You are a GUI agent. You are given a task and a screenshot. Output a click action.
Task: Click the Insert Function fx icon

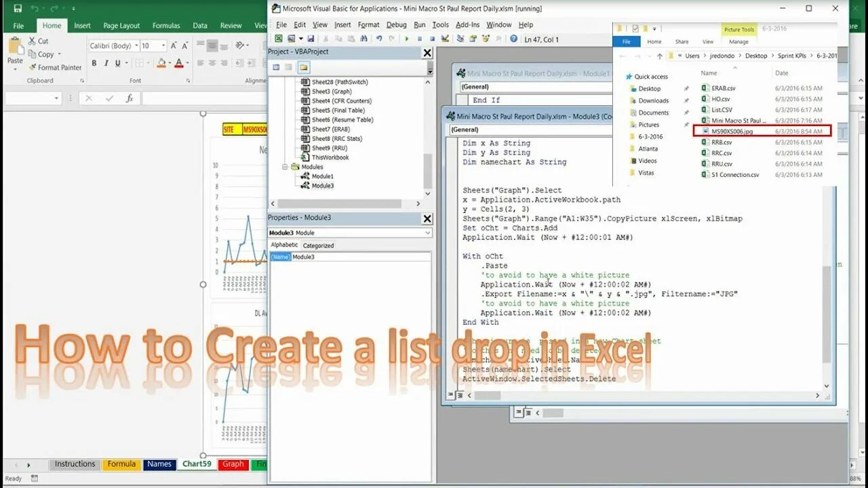pyautogui.click(x=130, y=98)
